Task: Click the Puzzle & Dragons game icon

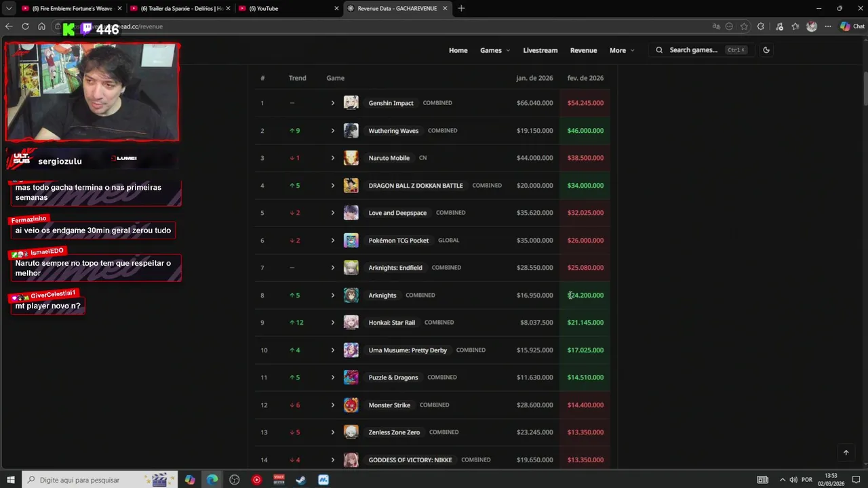Action: (x=351, y=378)
